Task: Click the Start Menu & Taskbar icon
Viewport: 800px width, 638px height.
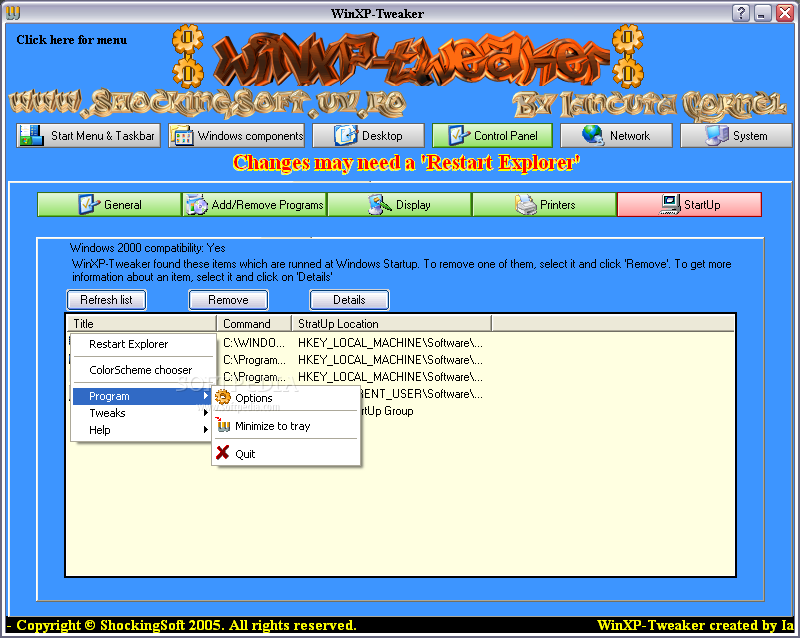Action: [32, 136]
